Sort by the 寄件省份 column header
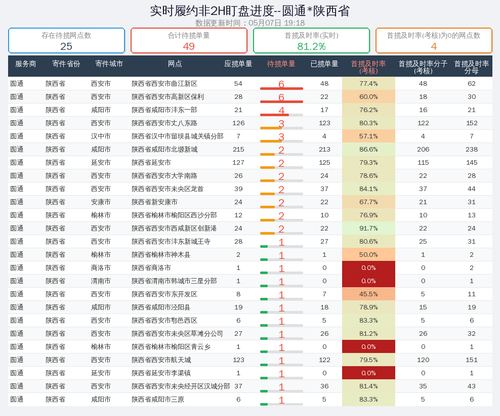 [x=66, y=64]
